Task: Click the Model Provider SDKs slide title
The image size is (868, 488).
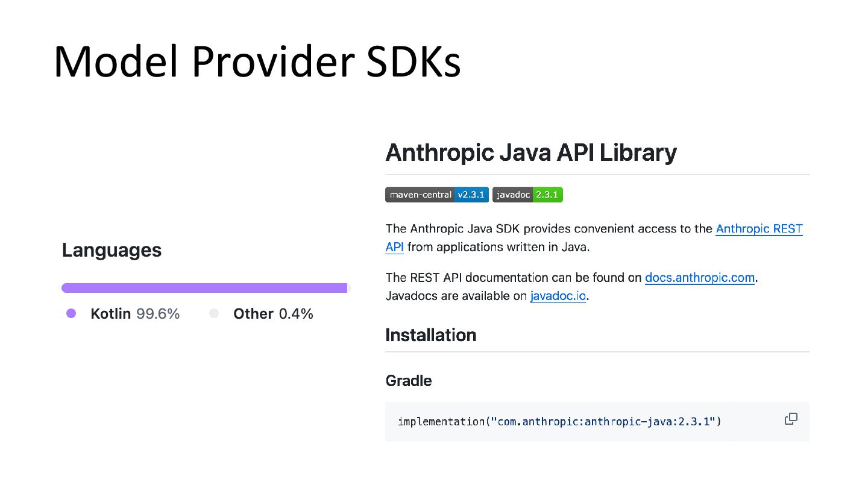Action: click(257, 61)
